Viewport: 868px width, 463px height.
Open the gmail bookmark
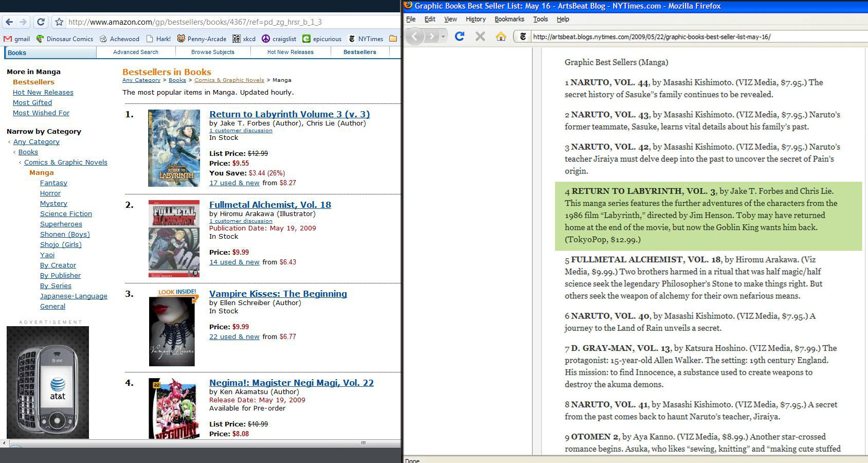[x=17, y=39]
